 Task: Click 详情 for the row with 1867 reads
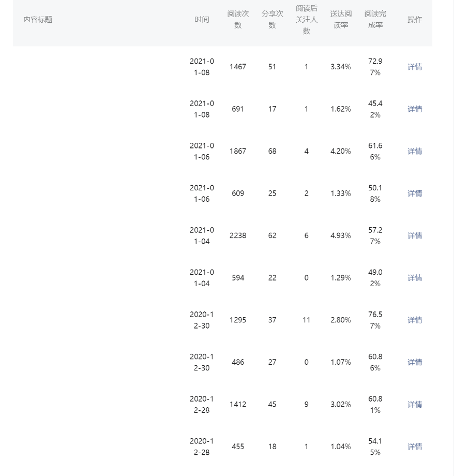click(415, 151)
